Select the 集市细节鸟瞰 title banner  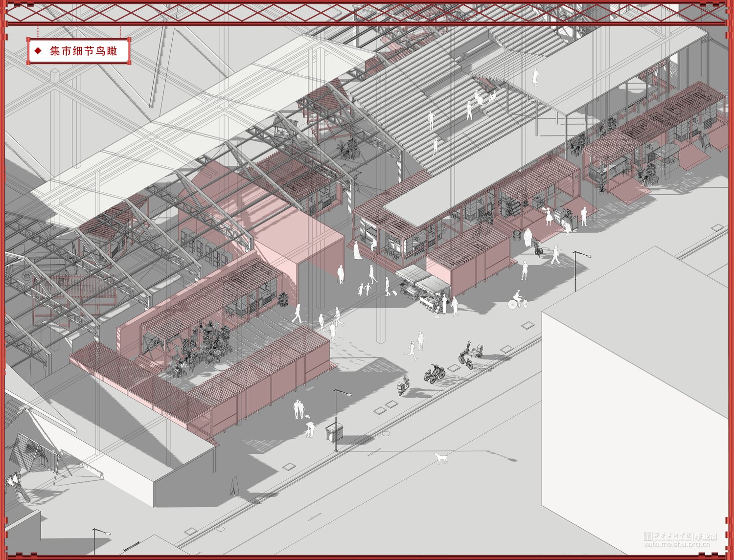pos(79,51)
